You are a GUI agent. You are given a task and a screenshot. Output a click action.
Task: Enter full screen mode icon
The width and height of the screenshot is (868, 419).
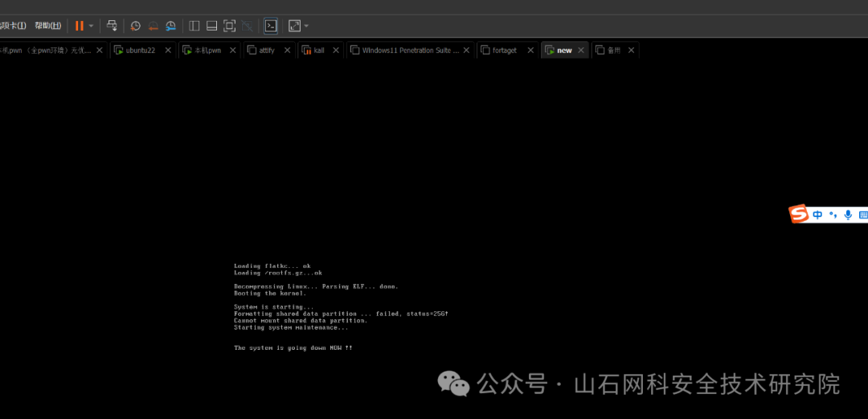click(229, 26)
